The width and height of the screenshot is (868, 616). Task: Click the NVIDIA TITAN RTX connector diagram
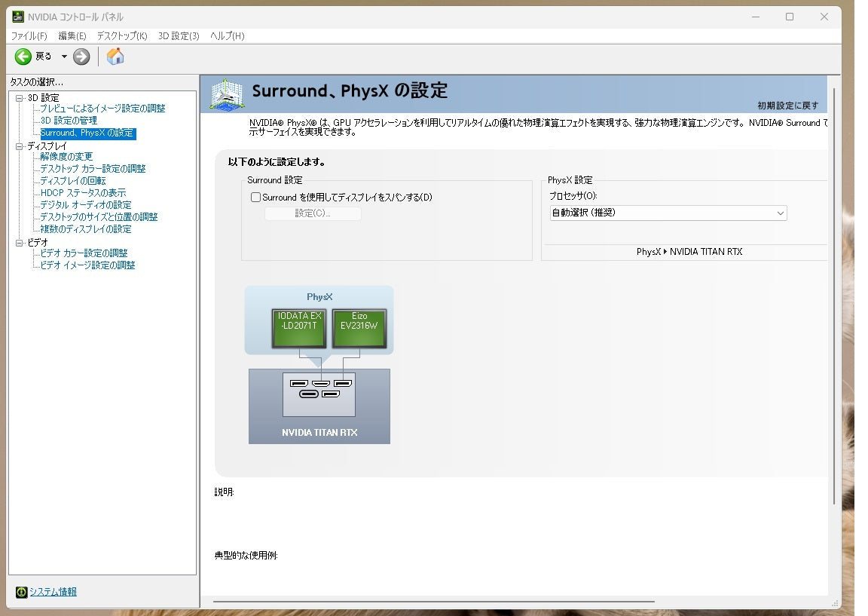[319, 395]
